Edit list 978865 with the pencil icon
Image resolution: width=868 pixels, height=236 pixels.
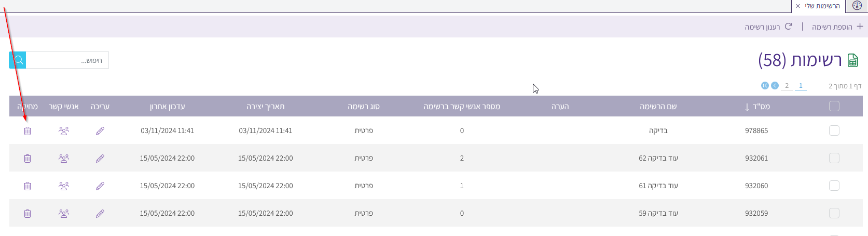coord(100,131)
